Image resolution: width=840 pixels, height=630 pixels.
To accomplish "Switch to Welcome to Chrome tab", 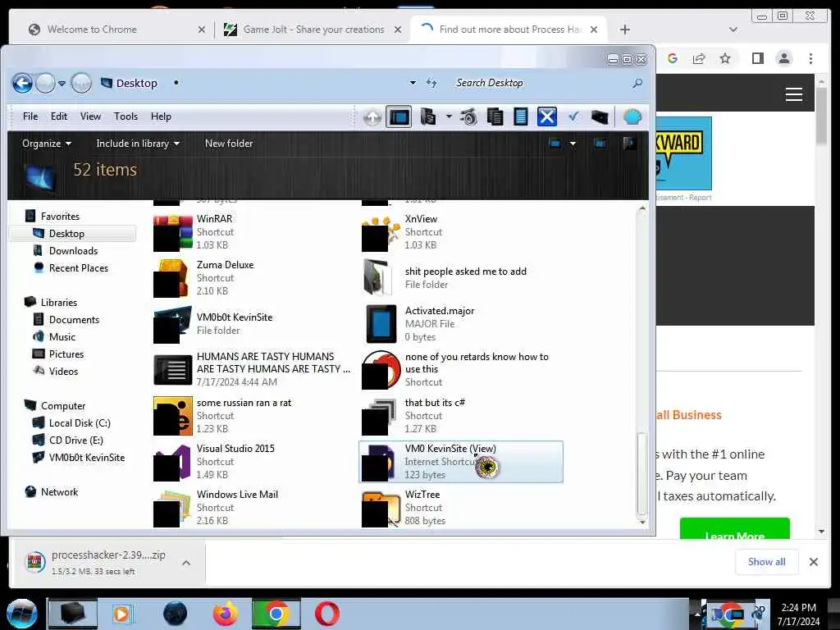I will (x=92, y=30).
